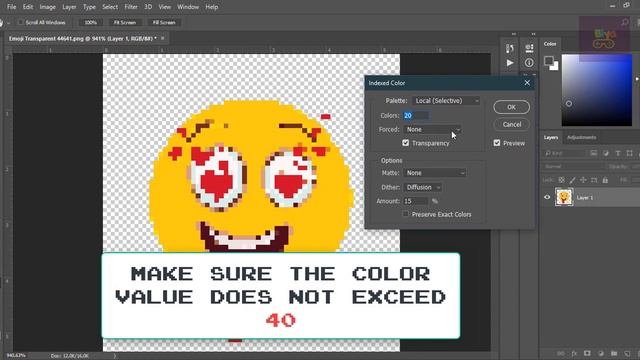The image size is (640, 360).
Task: Filter layers by shape type icon
Action: point(629,153)
